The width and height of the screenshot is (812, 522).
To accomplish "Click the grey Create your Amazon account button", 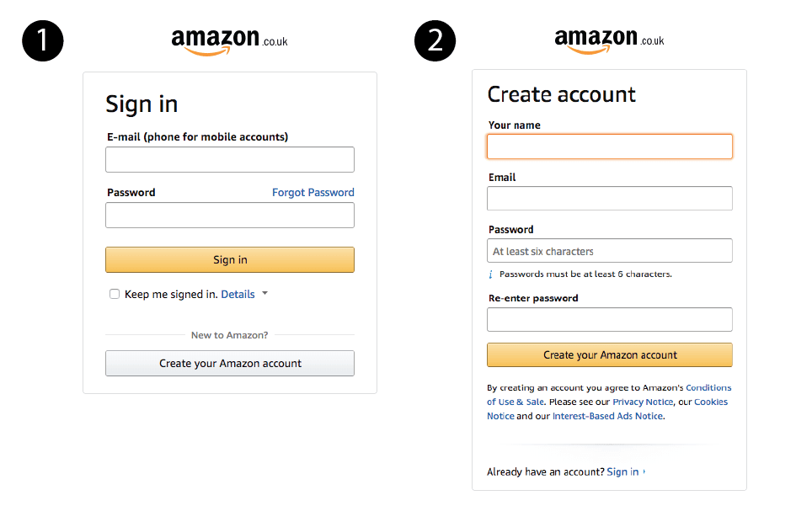I will pyautogui.click(x=230, y=363).
